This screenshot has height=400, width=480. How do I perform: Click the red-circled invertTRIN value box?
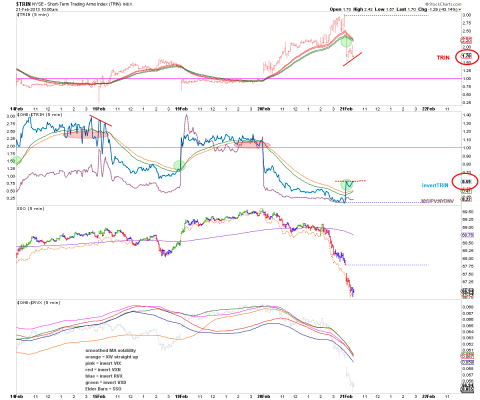click(x=466, y=182)
